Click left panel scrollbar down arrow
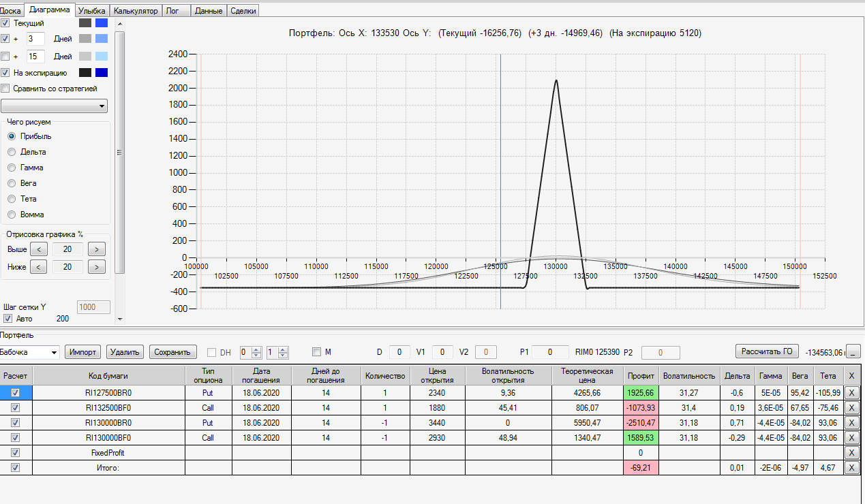The image size is (865, 504). (x=120, y=319)
